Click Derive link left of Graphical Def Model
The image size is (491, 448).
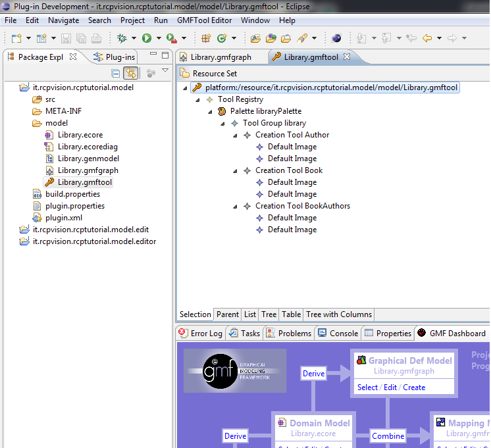click(313, 374)
